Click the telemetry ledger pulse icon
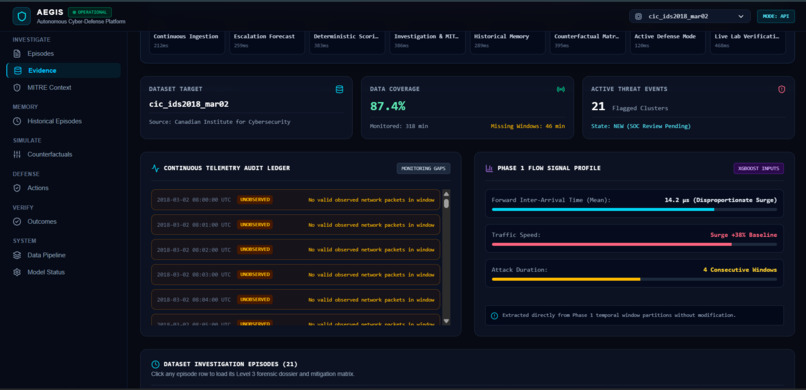The width and height of the screenshot is (806, 390). click(155, 168)
